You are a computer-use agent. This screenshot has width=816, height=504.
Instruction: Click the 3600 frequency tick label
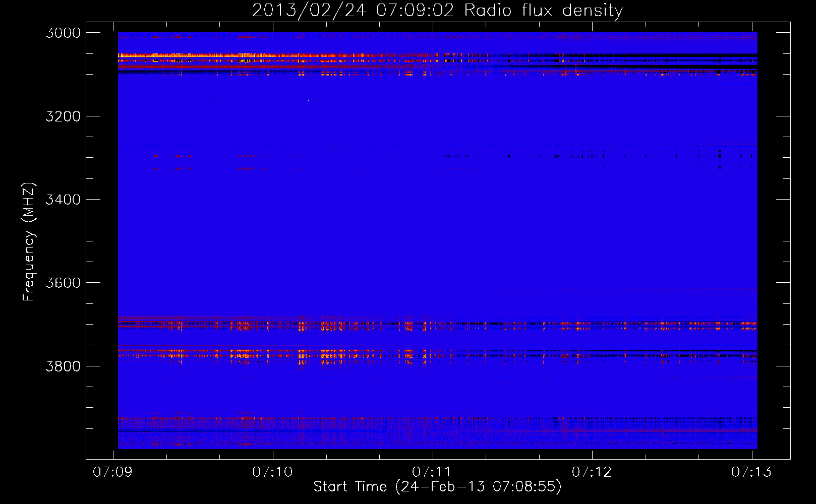coord(63,283)
